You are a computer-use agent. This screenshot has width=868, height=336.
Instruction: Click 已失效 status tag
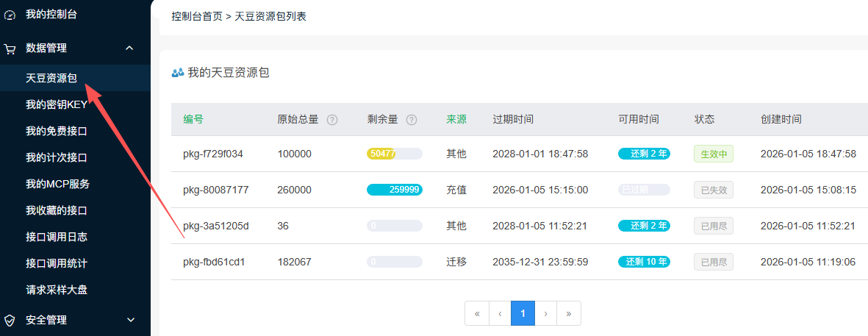point(714,190)
